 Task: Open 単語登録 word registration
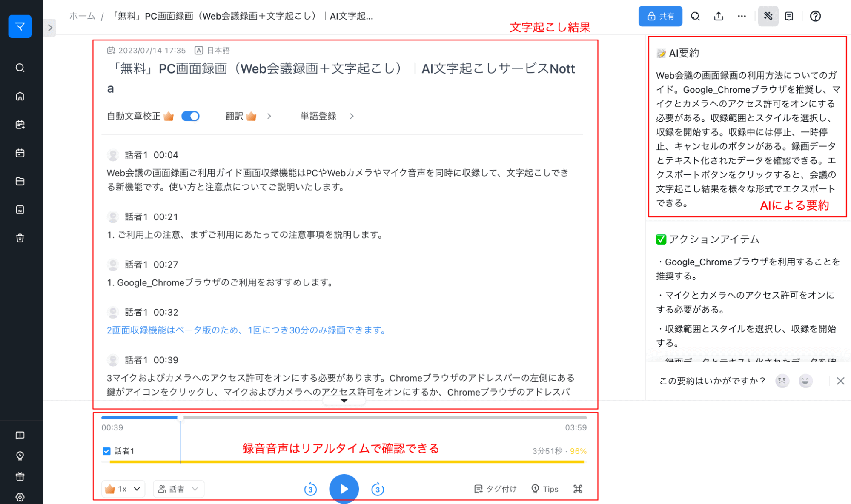click(x=327, y=116)
